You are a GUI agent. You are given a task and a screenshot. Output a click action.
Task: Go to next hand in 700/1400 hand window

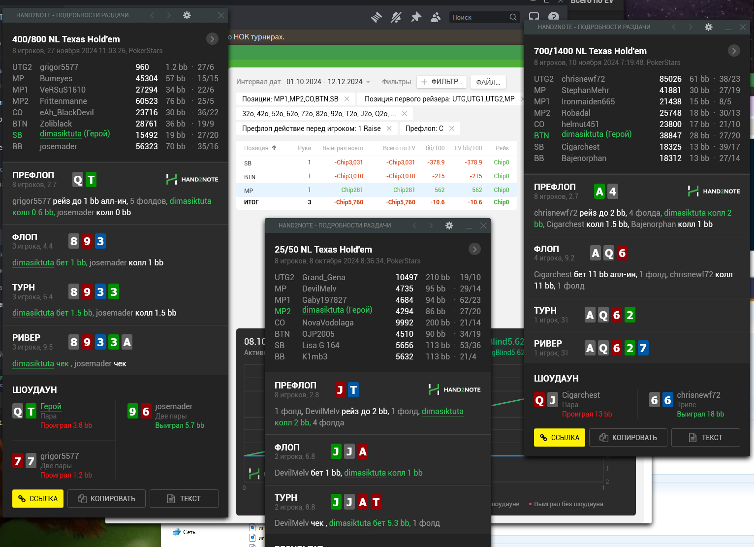coord(691,27)
